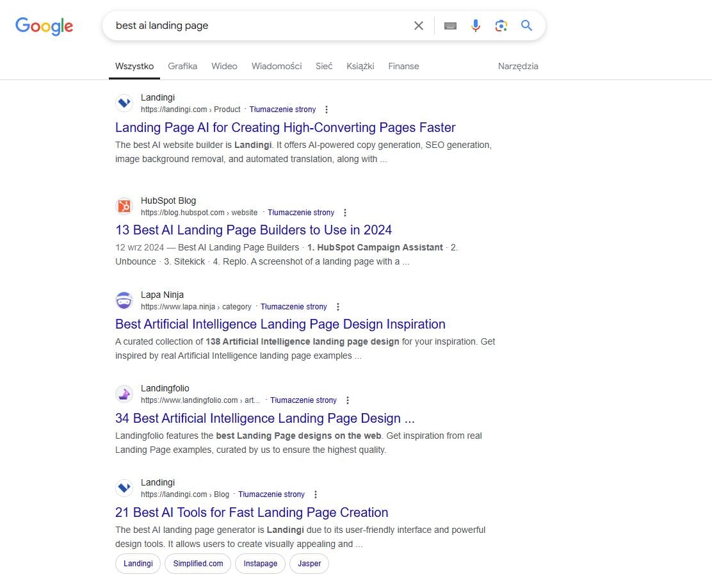Translate the Landingi Product result page

[282, 110]
